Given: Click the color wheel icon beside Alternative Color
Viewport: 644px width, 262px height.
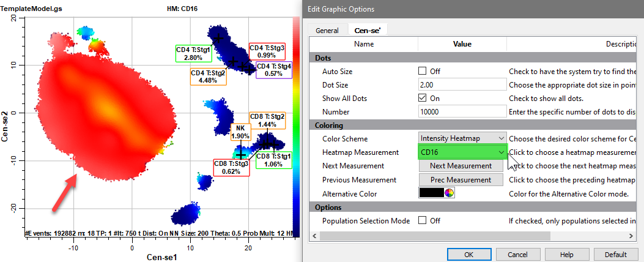Looking at the screenshot, I should pos(450,193).
